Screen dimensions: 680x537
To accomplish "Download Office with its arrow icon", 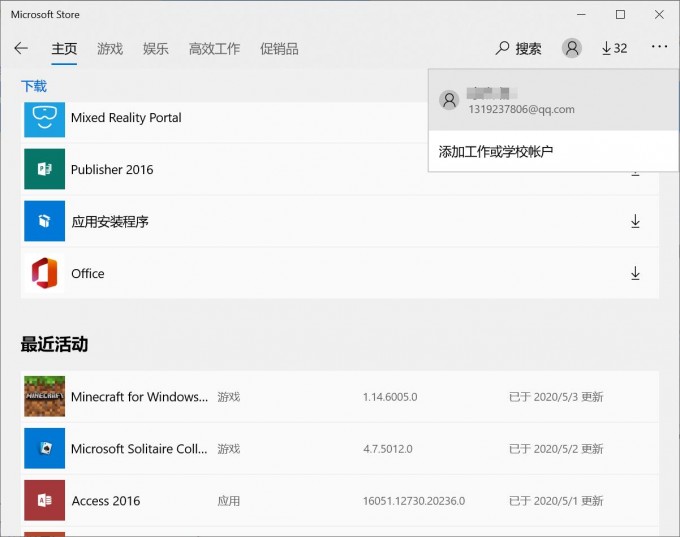I will [x=635, y=273].
